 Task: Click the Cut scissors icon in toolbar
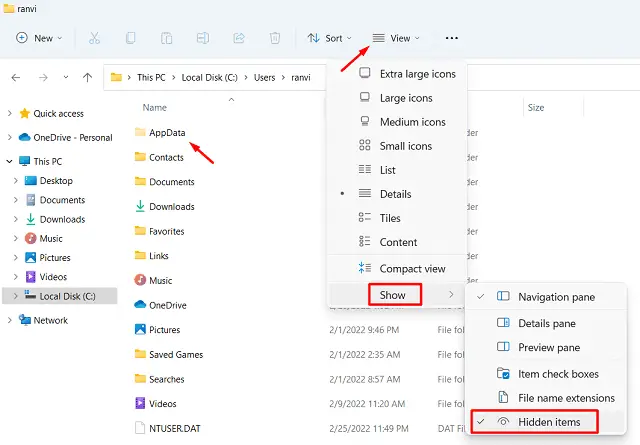tap(94, 38)
